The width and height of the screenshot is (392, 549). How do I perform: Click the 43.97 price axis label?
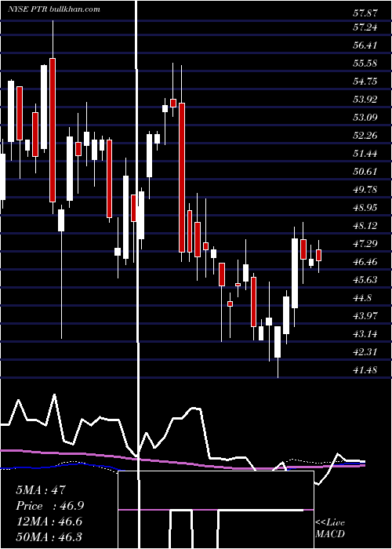point(365,315)
